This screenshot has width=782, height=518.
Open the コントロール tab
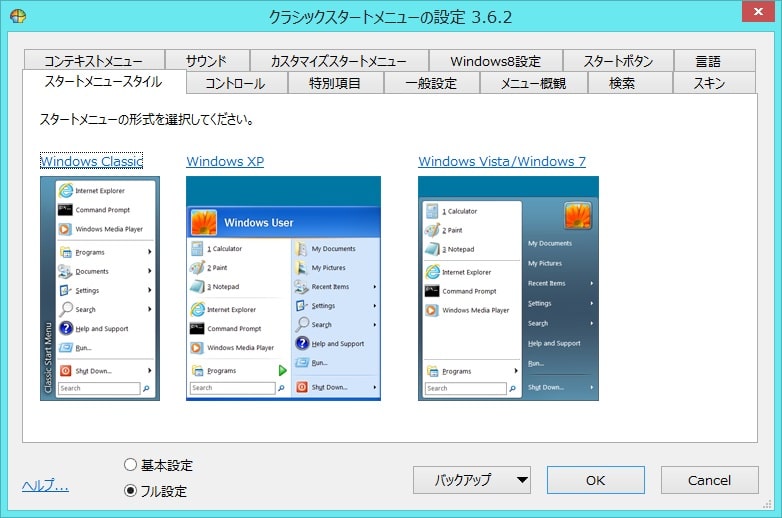[x=237, y=83]
